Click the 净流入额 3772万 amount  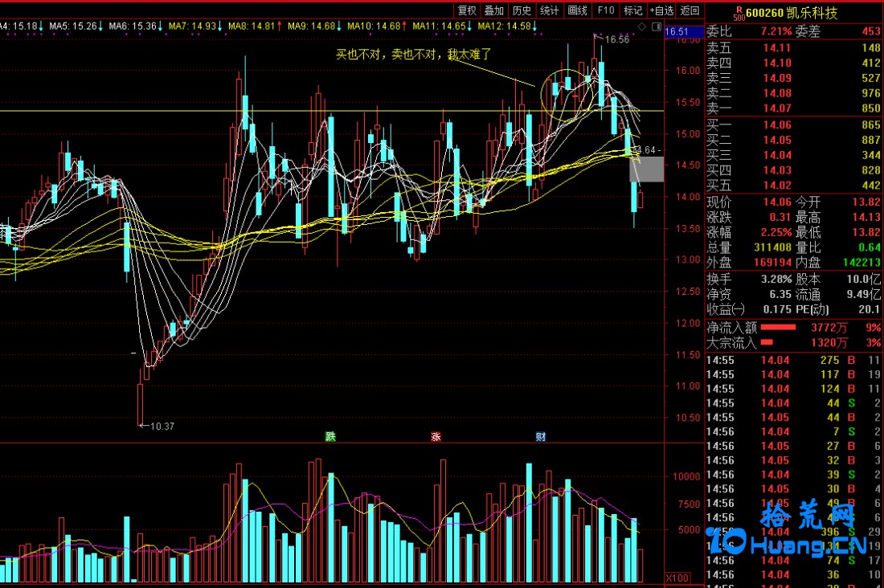829,328
